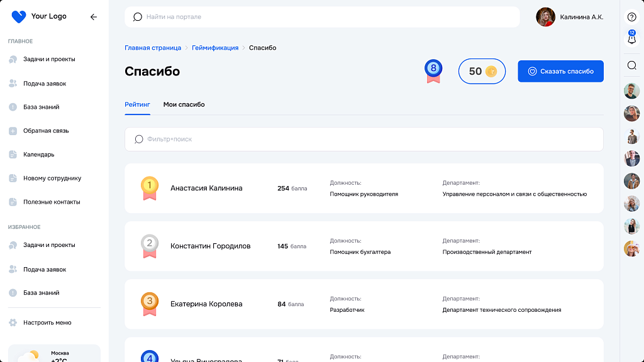644x362 pixels.
Task: Open notifications with the 12 badge
Action: coord(631,40)
